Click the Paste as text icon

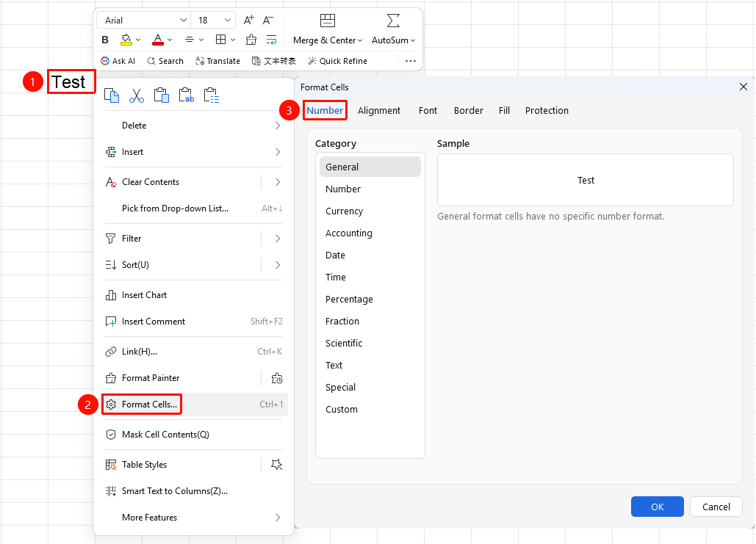pos(186,95)
